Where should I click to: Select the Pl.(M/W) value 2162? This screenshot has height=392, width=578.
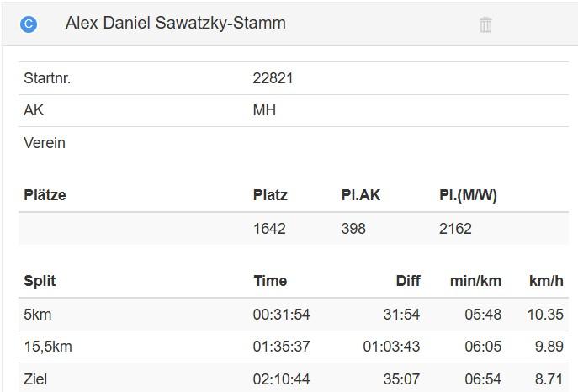point(455,229)
